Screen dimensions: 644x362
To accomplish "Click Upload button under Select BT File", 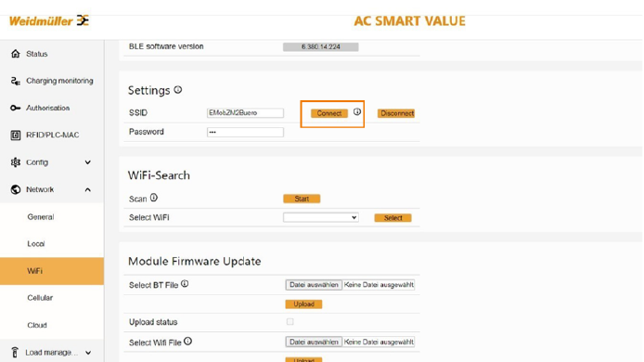I will (x=303, y=304).
